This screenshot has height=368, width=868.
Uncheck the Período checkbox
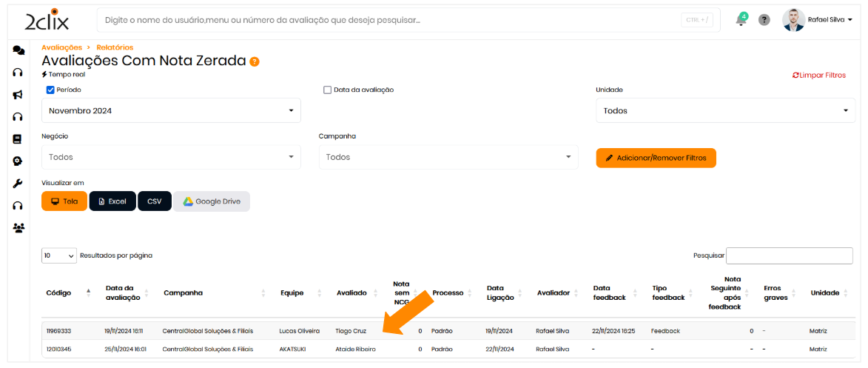coord(50,90)
